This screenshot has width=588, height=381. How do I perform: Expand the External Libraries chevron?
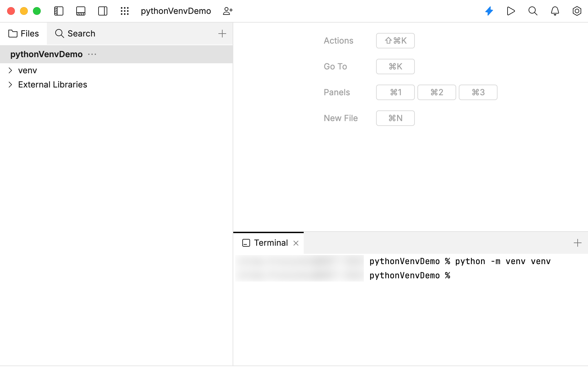pyautogui.click(x=10, y=85)
